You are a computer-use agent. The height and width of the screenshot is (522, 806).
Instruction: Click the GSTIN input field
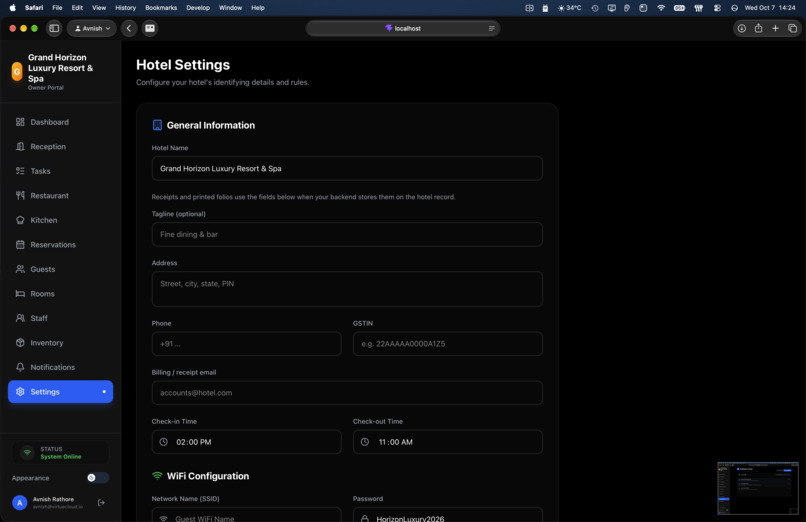448,344
